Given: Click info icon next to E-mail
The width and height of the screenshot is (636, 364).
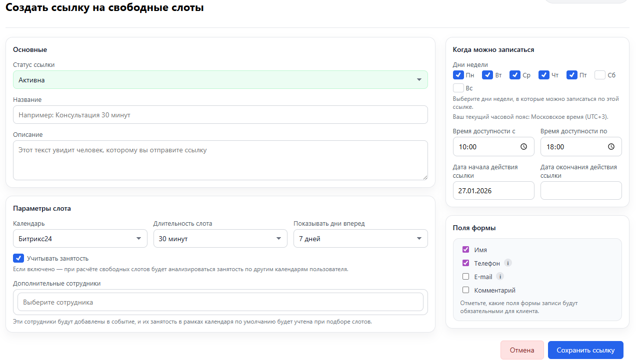Looking at the screenshot, I should pos(500,277).
